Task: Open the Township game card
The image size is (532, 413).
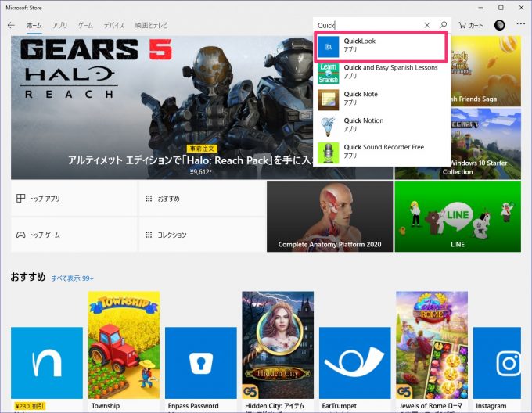Action: (124, 351)
